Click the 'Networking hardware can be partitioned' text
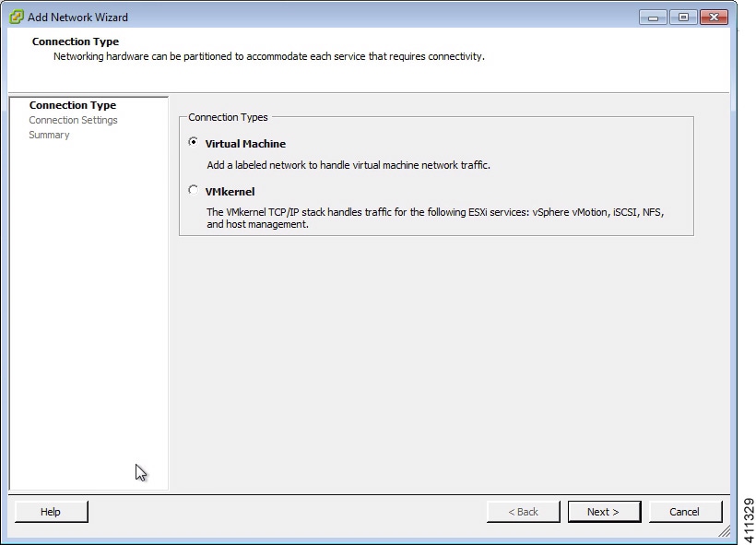This screenshot has height=545, width=756. pos(269,56)
